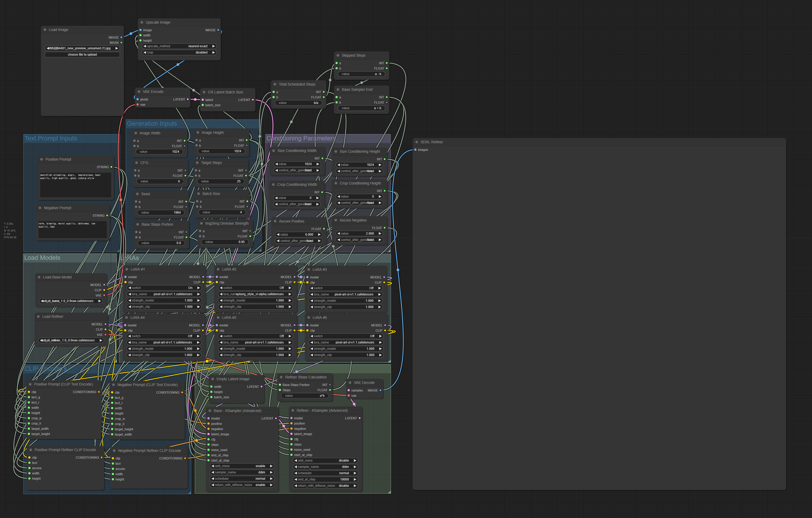Toggle add_noise on Base KSampler node

(x=242, y=466)
